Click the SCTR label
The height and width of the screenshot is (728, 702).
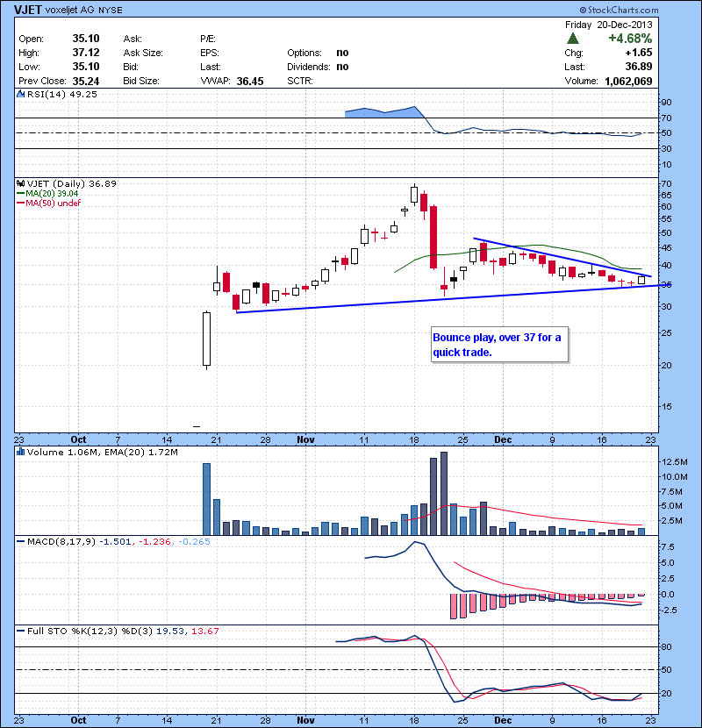pyautogui.click(x=299, y=81)
